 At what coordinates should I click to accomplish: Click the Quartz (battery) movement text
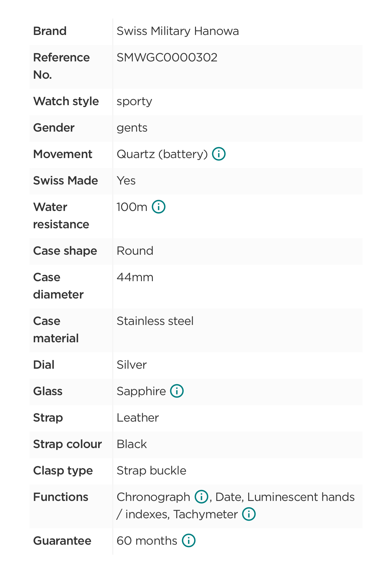(162, 154)
